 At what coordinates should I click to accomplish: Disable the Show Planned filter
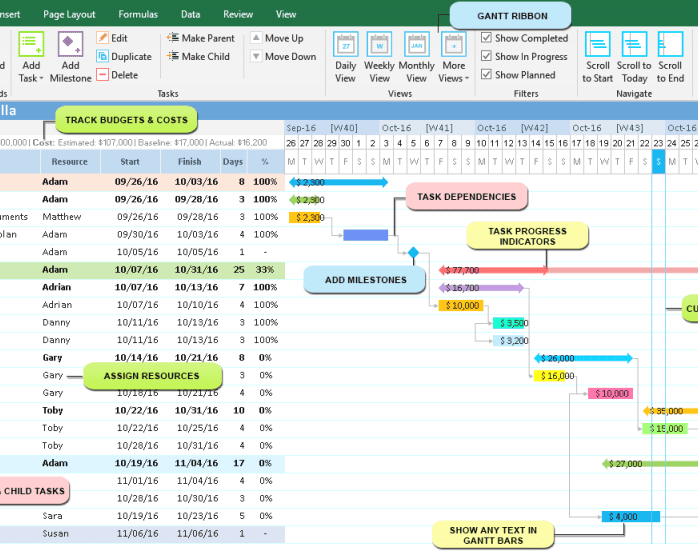(x=486, y=74)
